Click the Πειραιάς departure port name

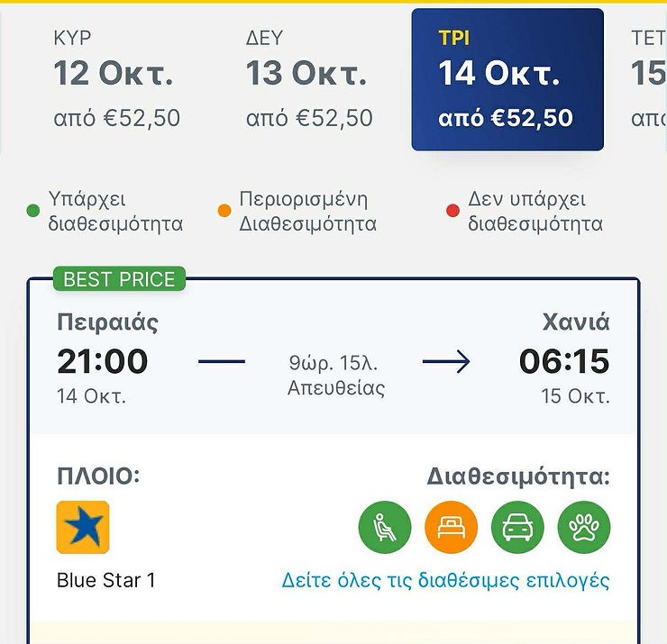click(107, 322)
